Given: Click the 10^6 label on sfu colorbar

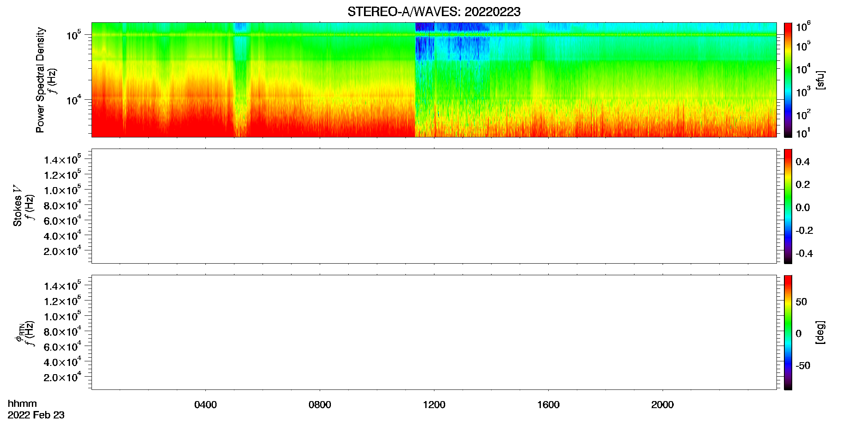Looking at the screenshot, I should (803, 26).
